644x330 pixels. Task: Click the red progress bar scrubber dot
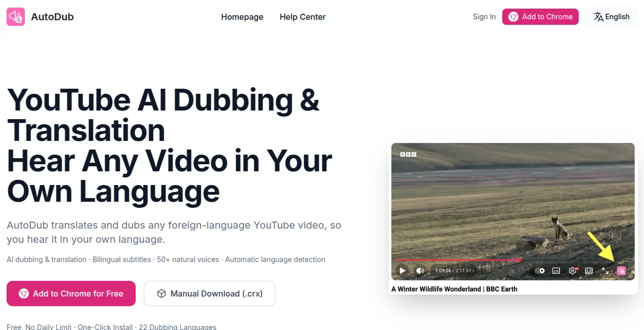[x=519, y=260]
